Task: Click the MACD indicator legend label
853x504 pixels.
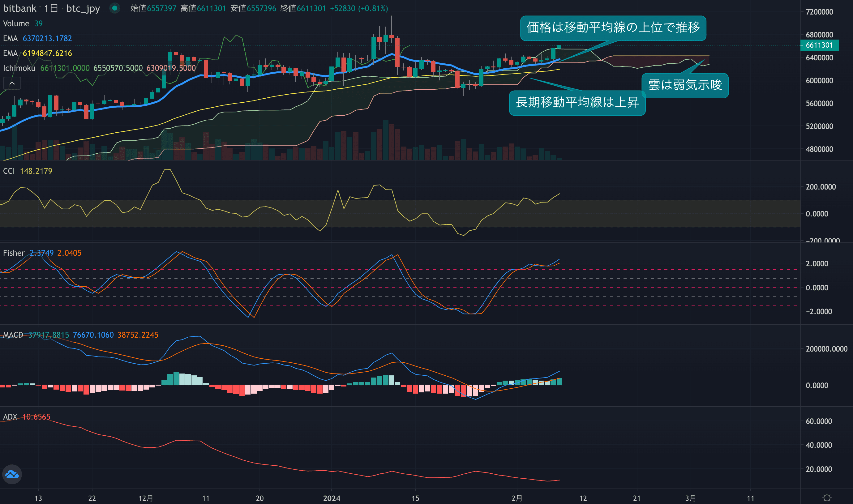Action: [13, 335]
